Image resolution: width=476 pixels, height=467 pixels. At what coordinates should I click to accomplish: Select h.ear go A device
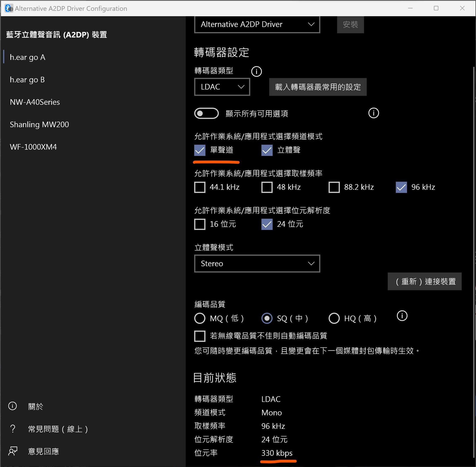coord(93,57)
